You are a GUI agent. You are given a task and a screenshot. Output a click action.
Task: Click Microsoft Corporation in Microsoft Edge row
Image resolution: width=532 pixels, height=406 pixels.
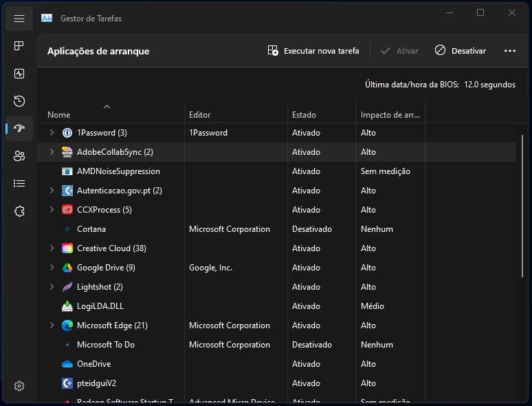pos(230,325)
